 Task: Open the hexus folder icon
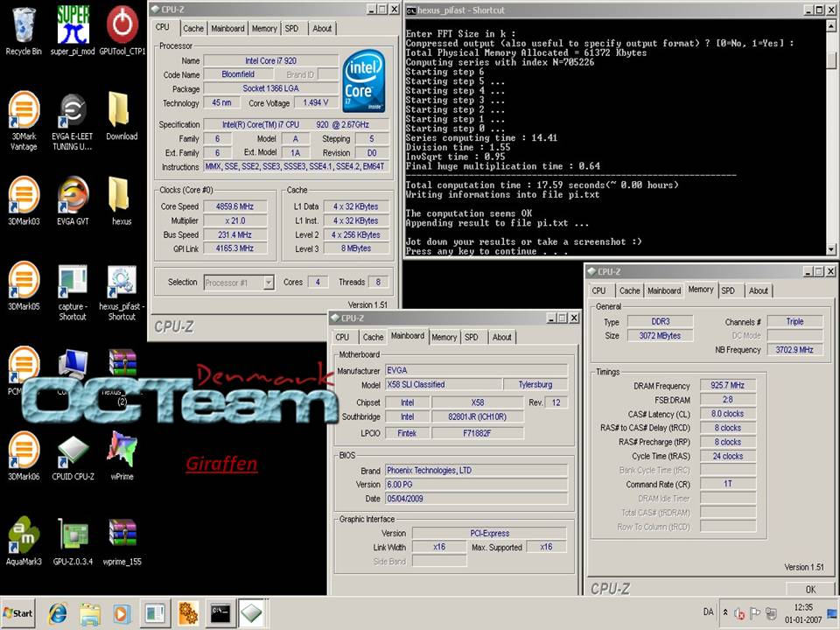pyautogui.click(x=121, y=200)
